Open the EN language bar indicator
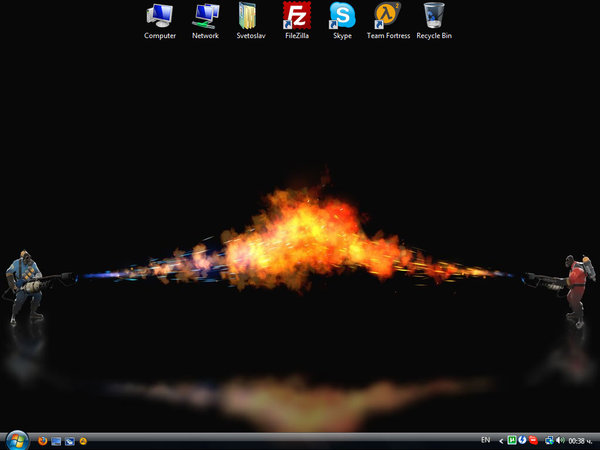The image size is (600, 450). click(x=486, y=440)
